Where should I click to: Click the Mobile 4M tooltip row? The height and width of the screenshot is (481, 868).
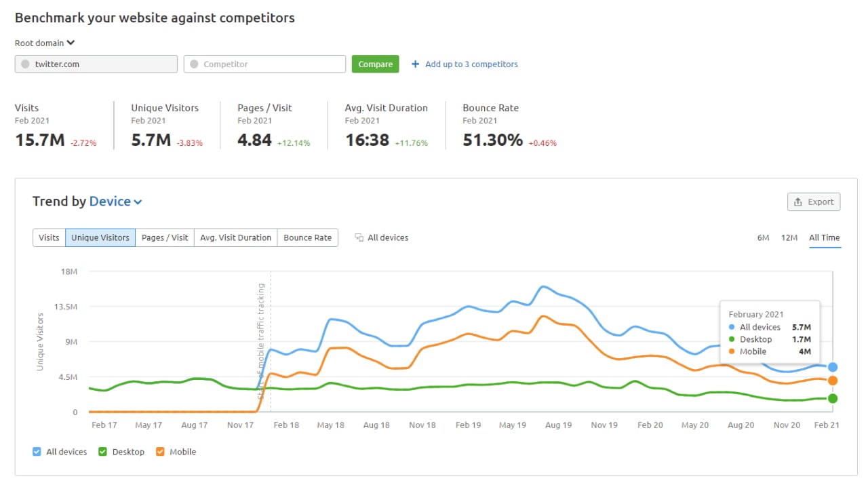tap(770, 351)
